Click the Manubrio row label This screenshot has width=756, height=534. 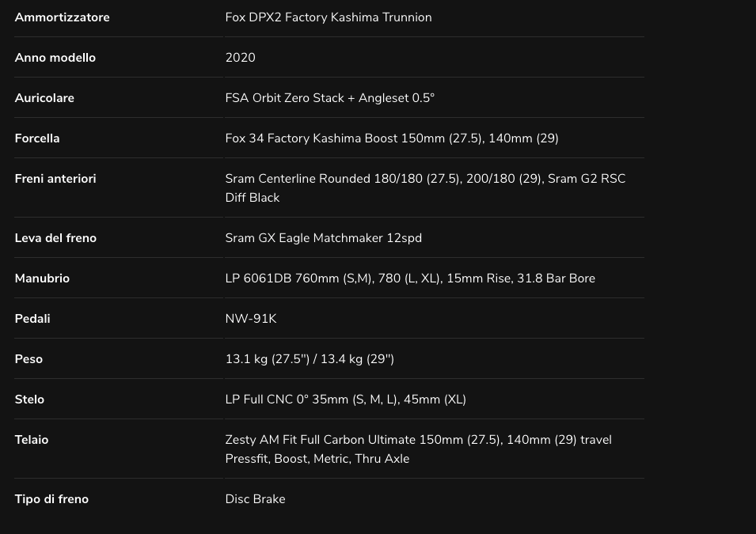point(42,278)
